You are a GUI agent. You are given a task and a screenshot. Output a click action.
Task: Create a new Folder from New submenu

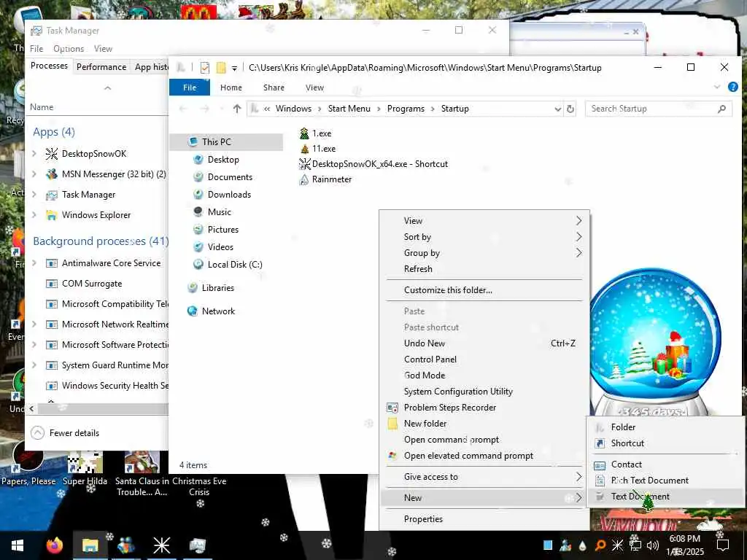click(x=665, y=427)
